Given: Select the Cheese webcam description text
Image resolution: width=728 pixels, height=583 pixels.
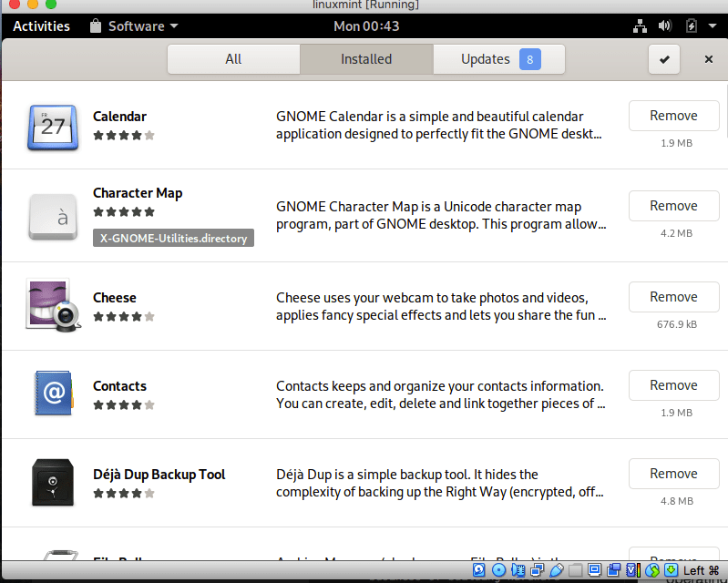Looking at the screenshot, I should (x=441, y=306).
